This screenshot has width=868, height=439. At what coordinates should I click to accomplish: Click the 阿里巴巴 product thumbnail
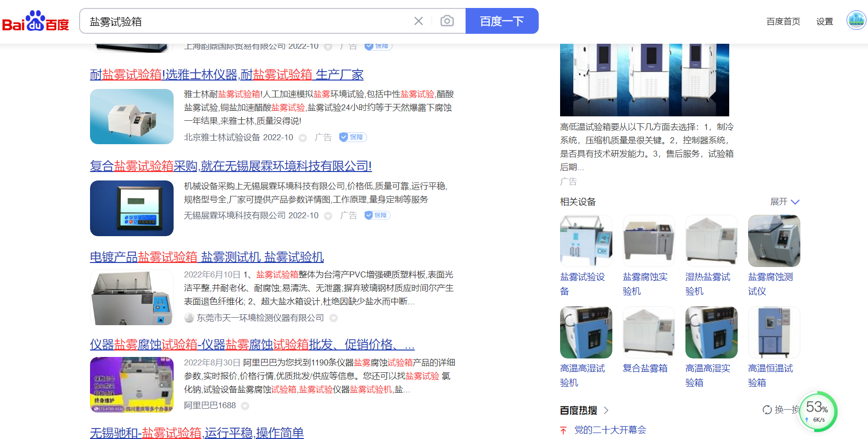[x=132, y=385]
